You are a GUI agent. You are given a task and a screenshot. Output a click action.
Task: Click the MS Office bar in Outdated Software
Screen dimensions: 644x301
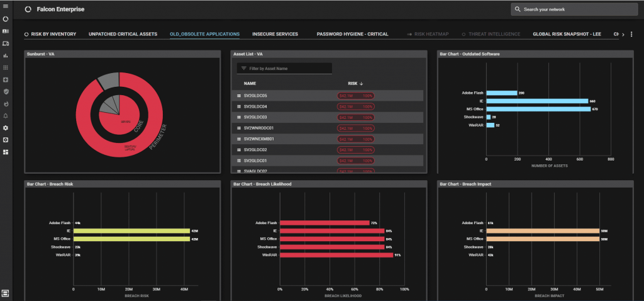538,109
